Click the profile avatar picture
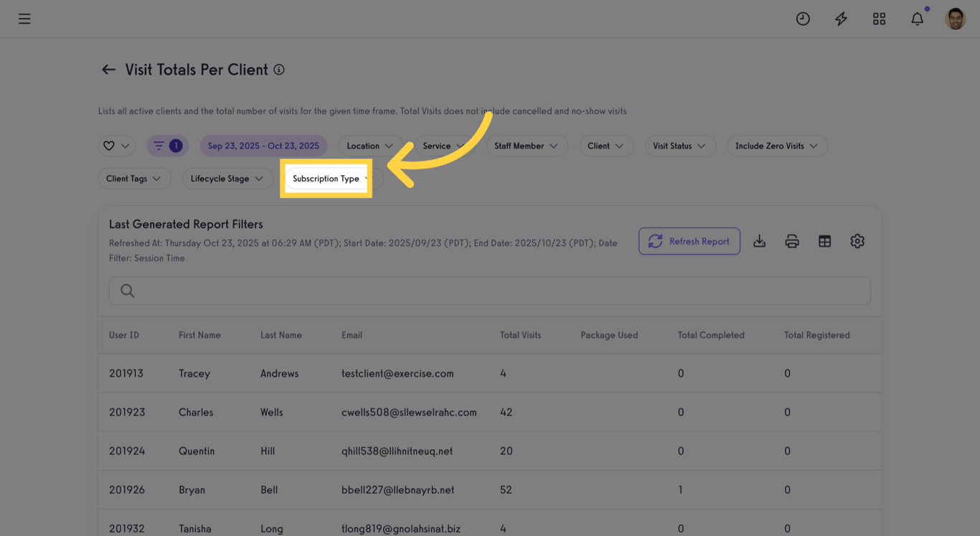Image resolution: width=980 pixels, height=536 pixels. pos(956,19)
